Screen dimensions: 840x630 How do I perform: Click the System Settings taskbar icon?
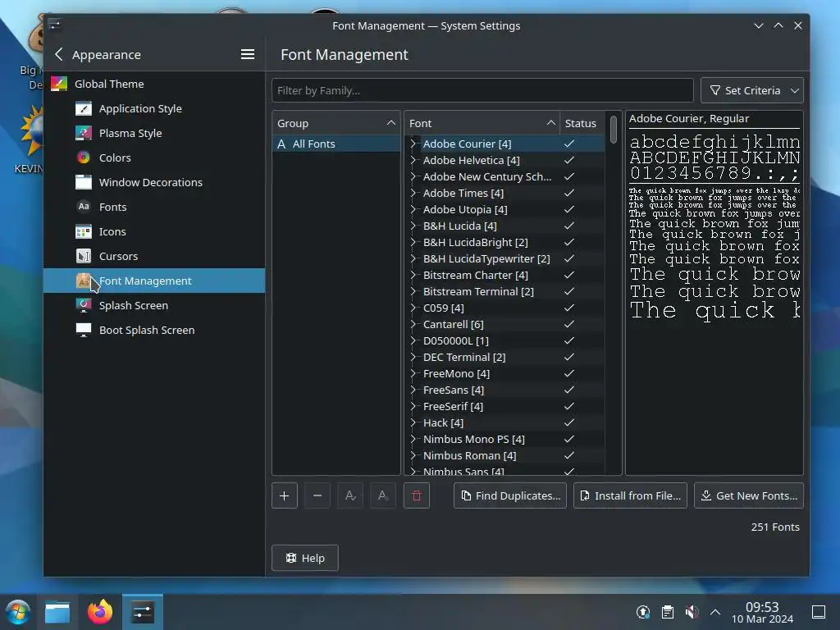[143, 612]
